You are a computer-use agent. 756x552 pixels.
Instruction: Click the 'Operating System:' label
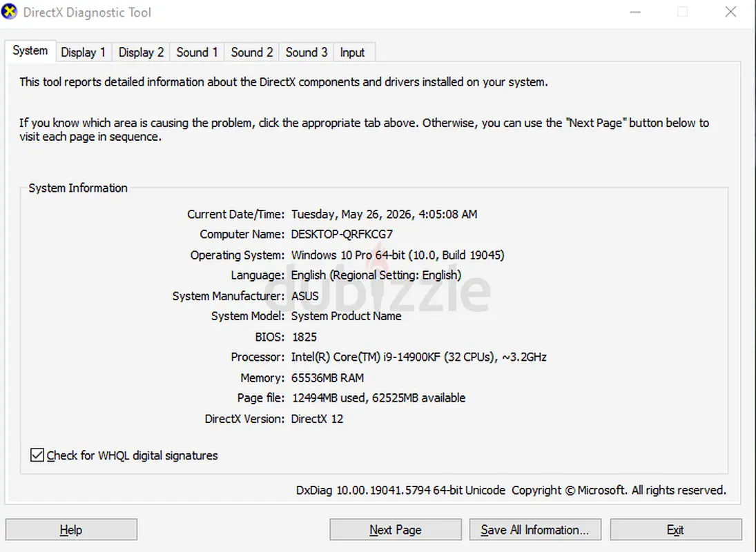(238, 255)
